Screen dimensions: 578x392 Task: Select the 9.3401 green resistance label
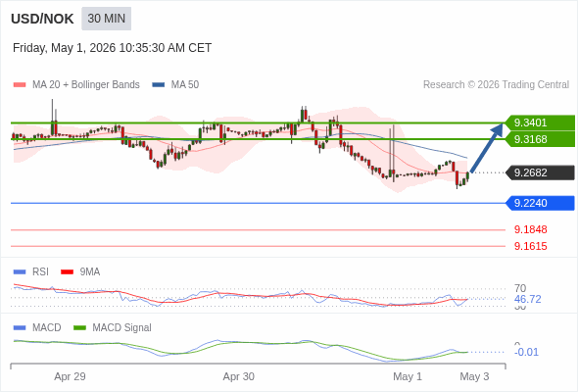[x=540, y=122]
